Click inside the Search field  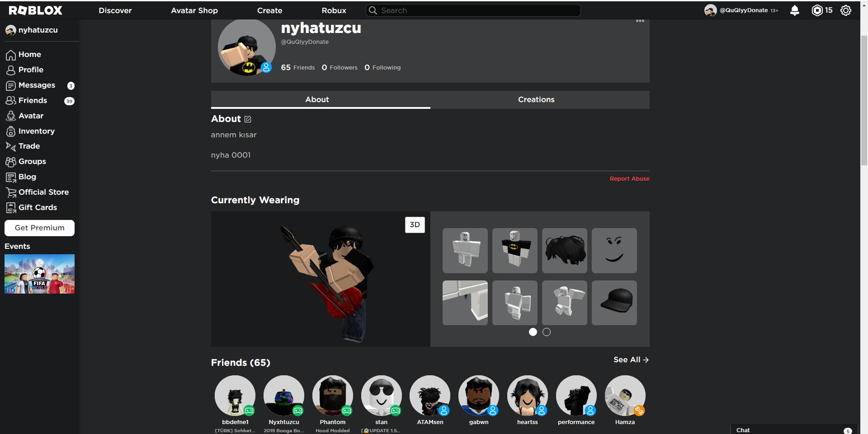[x=473, y=10]
